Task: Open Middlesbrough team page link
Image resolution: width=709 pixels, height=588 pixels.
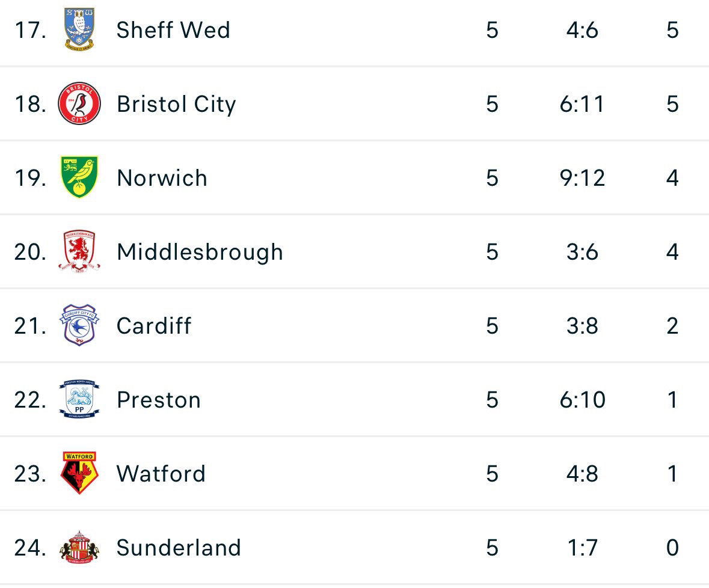Action: pos(200,252)
